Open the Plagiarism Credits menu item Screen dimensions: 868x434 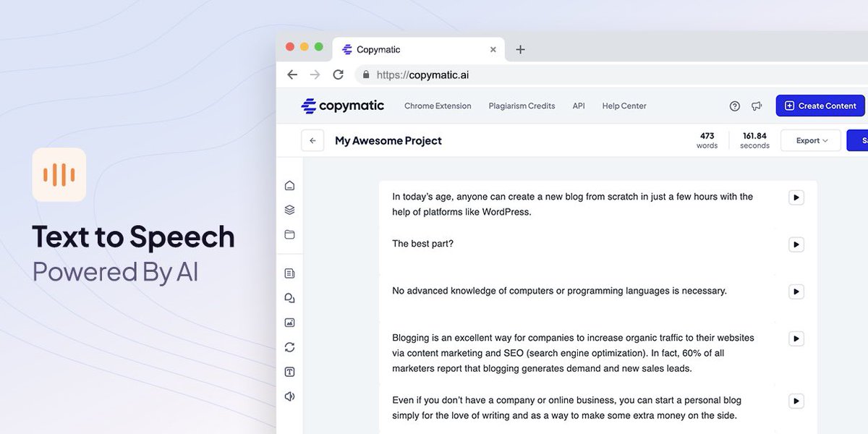point(522,106)
